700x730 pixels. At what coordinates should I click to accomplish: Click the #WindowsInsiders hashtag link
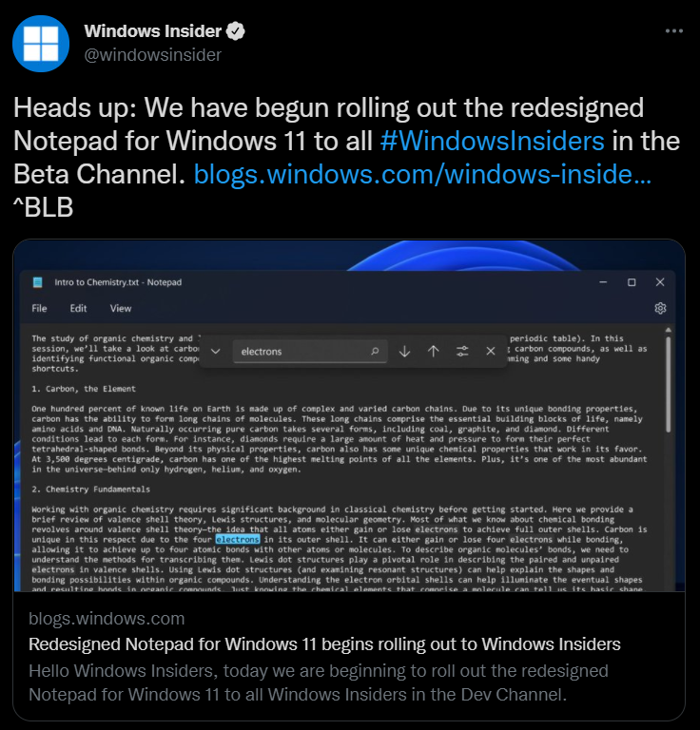tap(493, 141)
